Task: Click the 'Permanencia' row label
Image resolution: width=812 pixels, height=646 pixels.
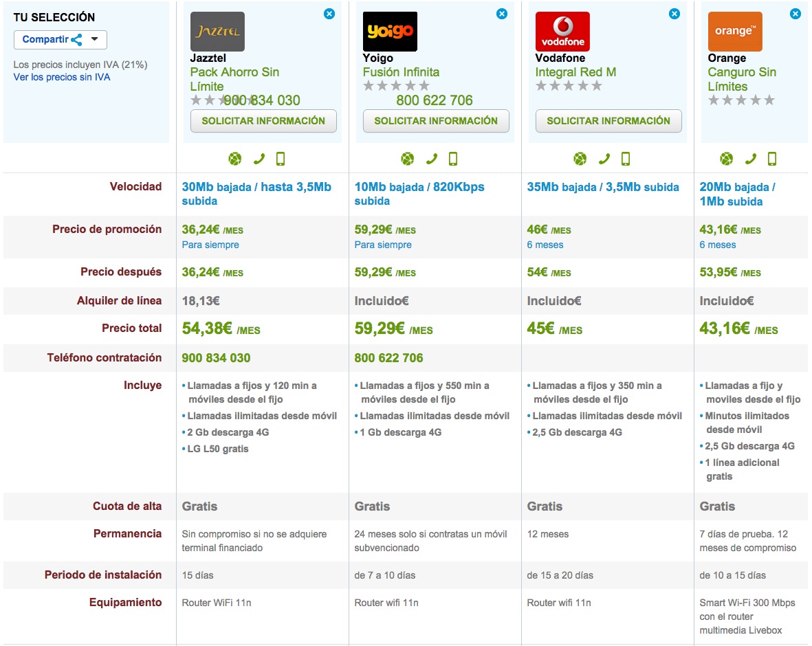Action: pos(127,534)
